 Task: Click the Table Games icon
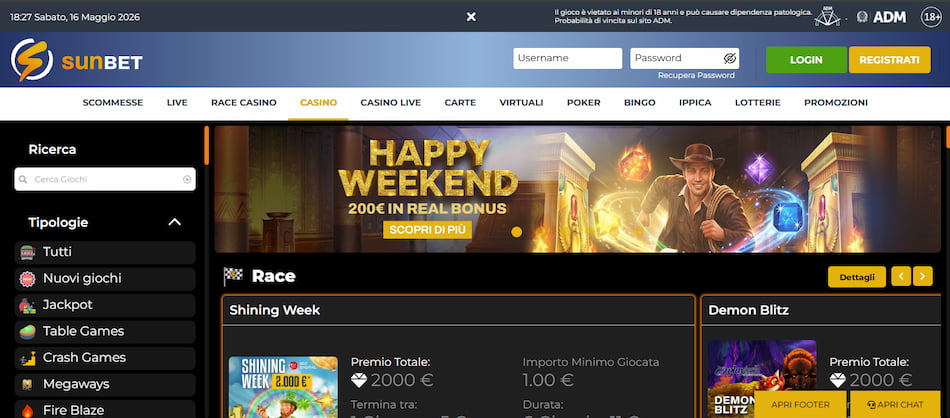pos(28,332)
